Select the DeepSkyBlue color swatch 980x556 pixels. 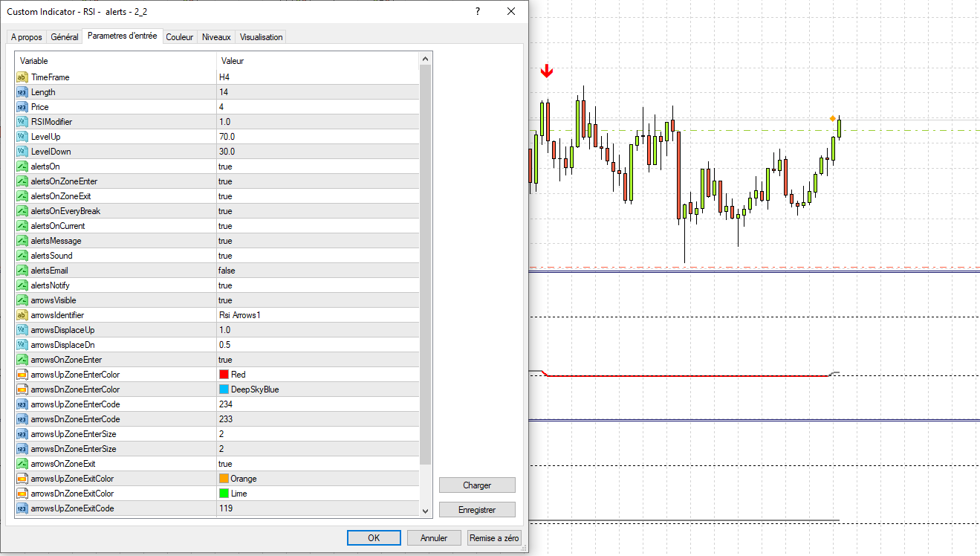click(224, 389)
